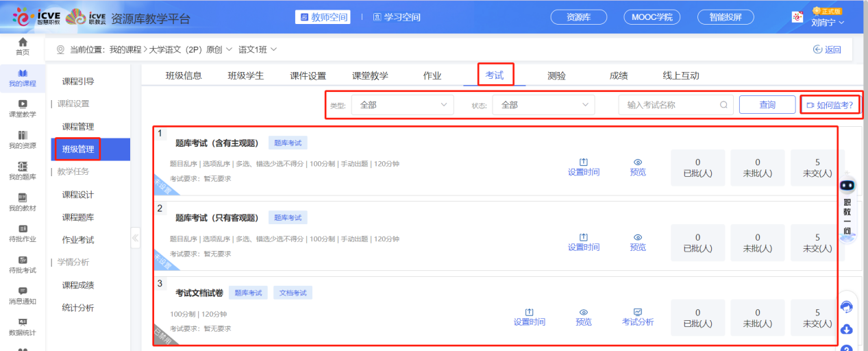This screenshot has width=868, height=351.
Task: Click 消息通知 message icon in sidebar
Action: [x=23, y=291]
